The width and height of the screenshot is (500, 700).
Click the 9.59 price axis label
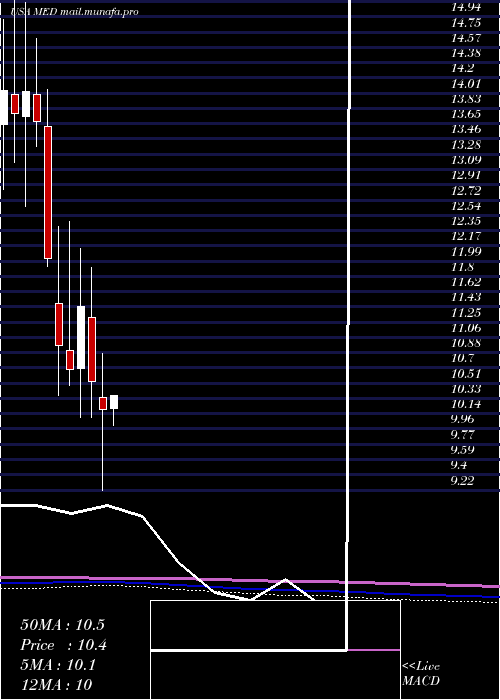click(462, 450)
